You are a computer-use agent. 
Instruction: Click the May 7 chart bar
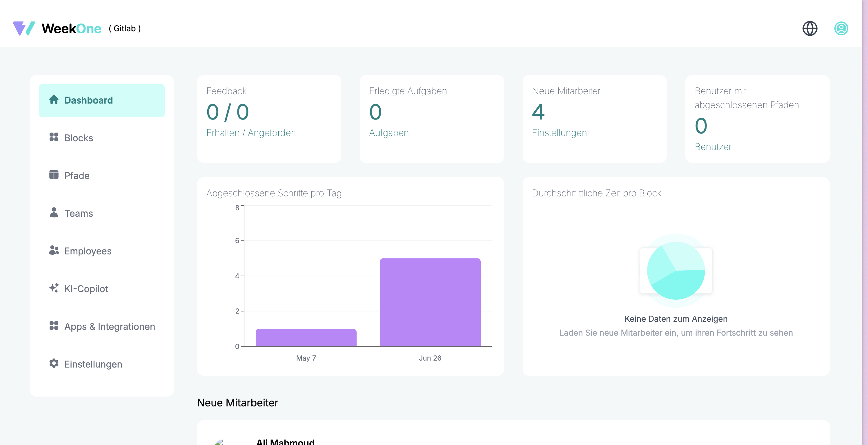coord(306,337)
